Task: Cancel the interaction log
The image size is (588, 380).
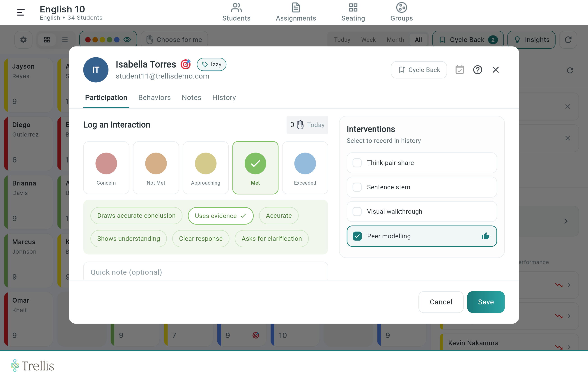Action: tap(441, 302)
